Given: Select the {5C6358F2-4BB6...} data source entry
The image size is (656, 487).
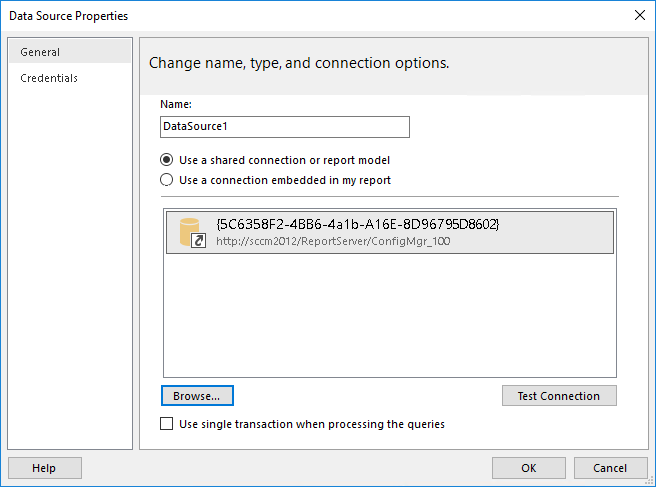Looking at the screenshot, I should click(390, 232).
